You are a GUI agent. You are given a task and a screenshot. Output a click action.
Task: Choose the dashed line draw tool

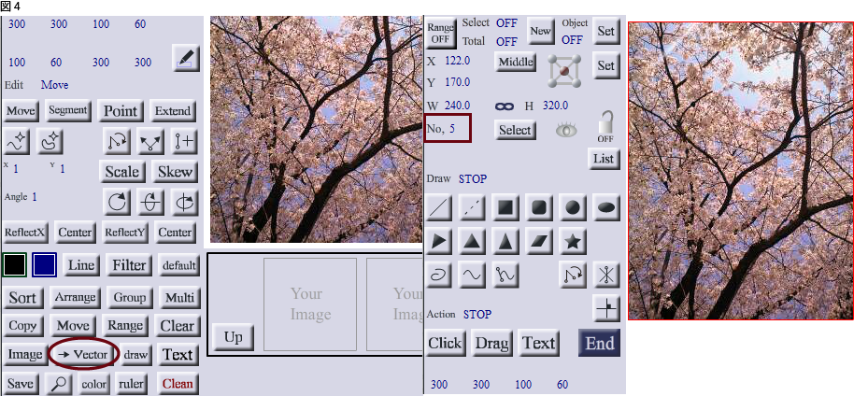click(472, 208)
